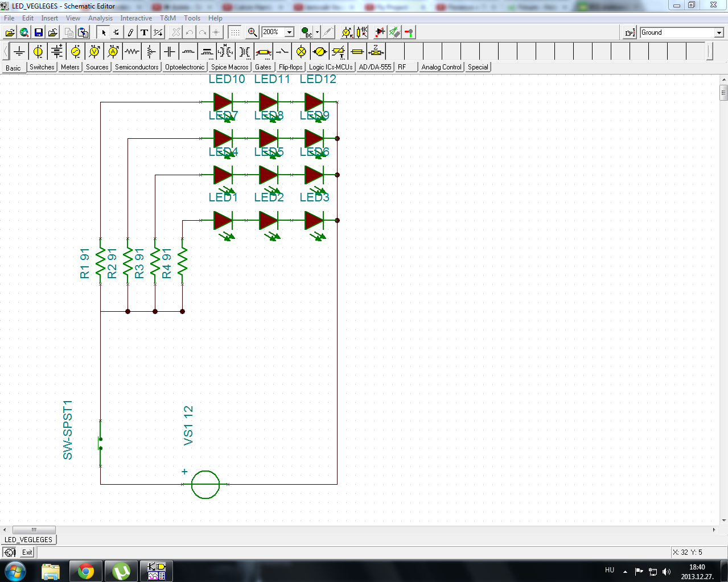Viewport: 728px width, 582px height.
Task: Select the wire drawing pen tool
Action: pyautogui.click(x=130, y=32)
